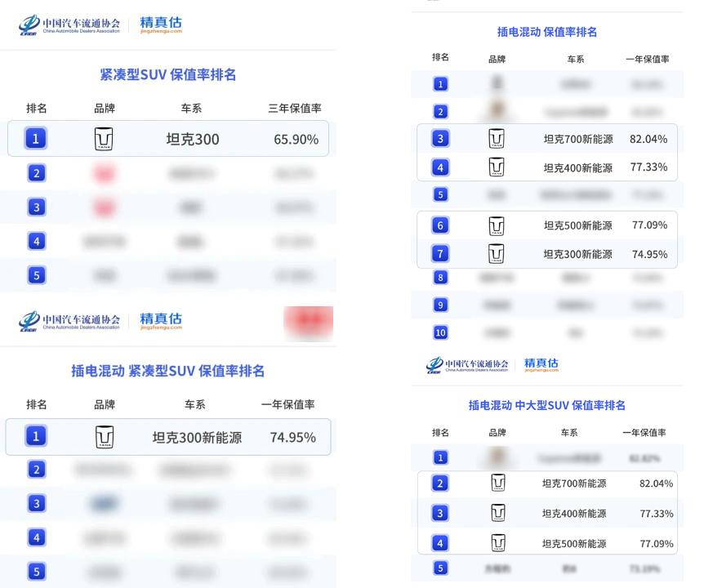This screenshot has width=704, height=588.
Task: Click 车系 header in the 三年保值率 table
Action: click(x=191, y=108)
